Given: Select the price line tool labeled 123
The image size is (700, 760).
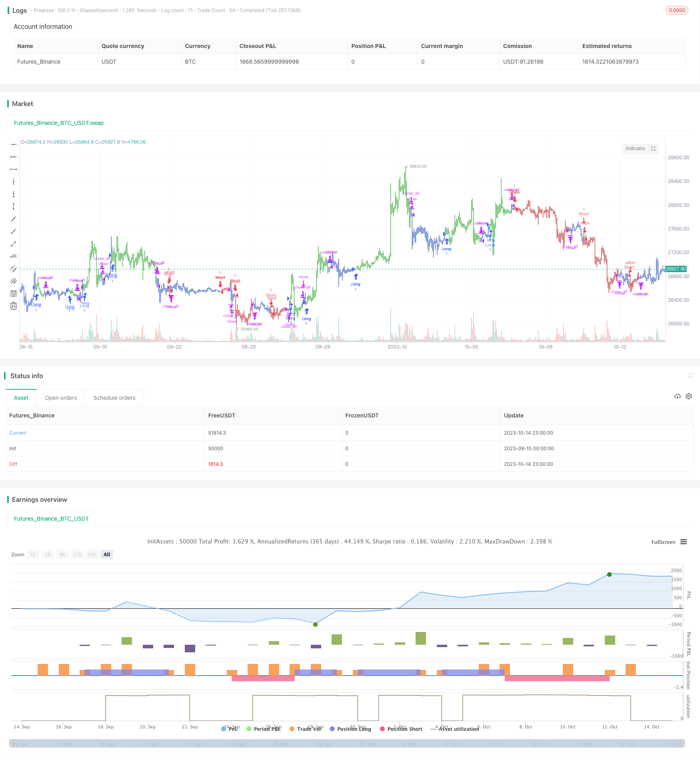Looking at the screenshot, I should [x=14, y=256].
